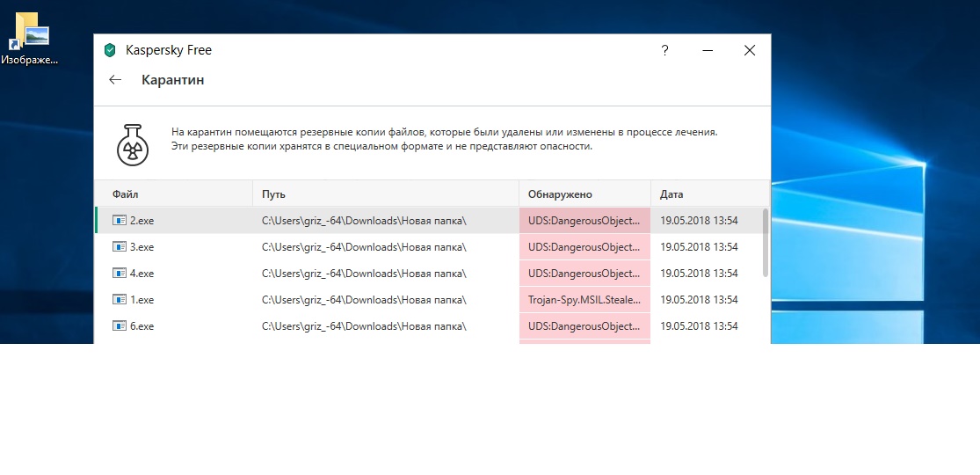Sort the list by Файл column
The image size is (980, 475).
[x=126, y=194]
